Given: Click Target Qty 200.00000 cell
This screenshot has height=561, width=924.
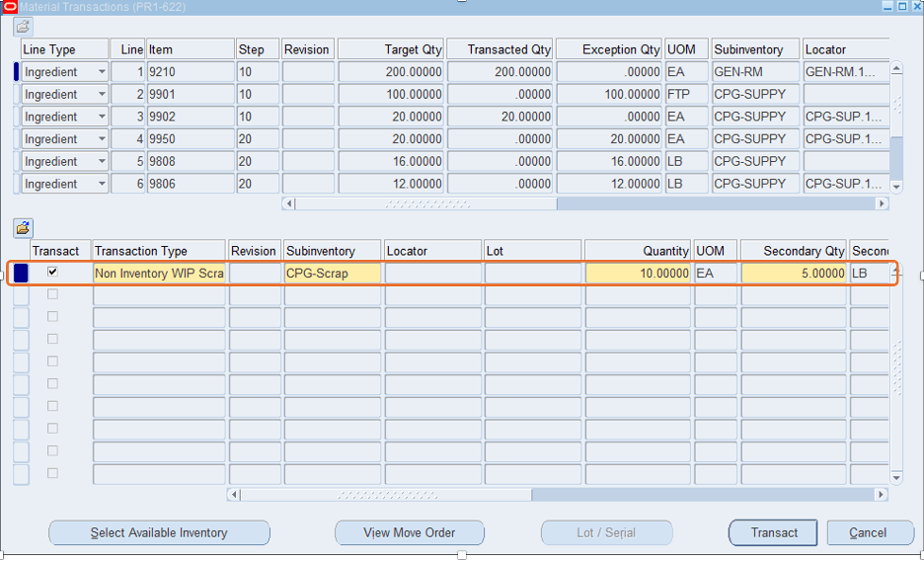Looking at the screenshot, I should 391,72.
